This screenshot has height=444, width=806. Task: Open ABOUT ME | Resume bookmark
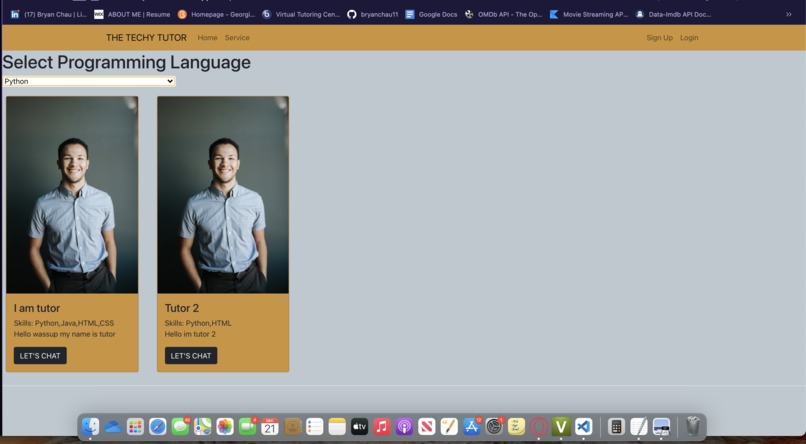point(132,14)
